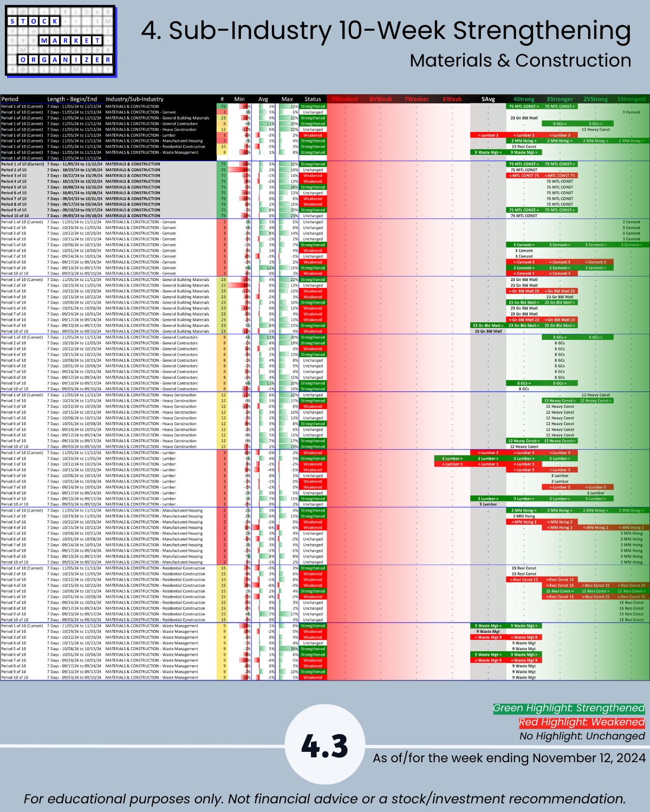Click '12 Heavy Const' cell under 4Strong column
The image size is (650, 812).
524,447
